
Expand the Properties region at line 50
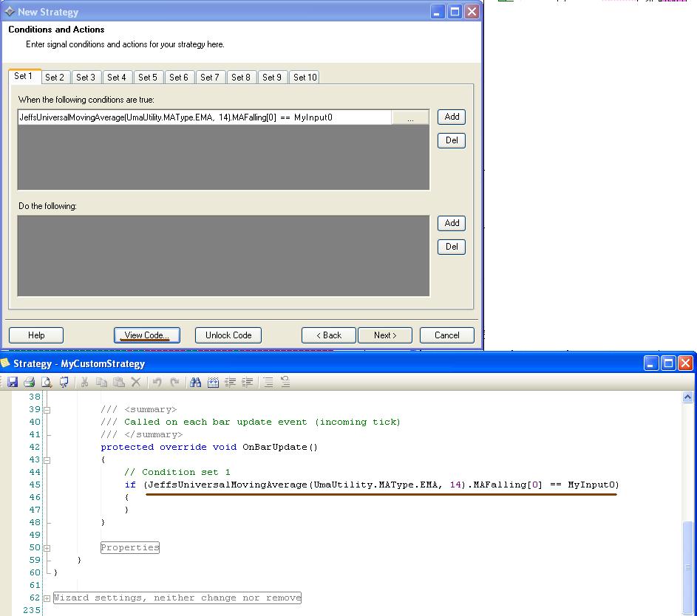click(47, 548)
